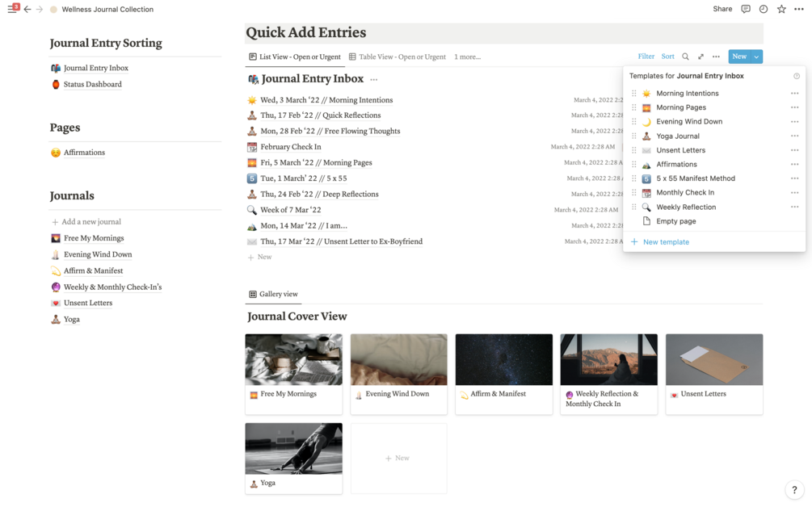Open options for Weekly Reflection template
Image resolution: width=812 pixels, height=507 pixels.
pos(794,207)
